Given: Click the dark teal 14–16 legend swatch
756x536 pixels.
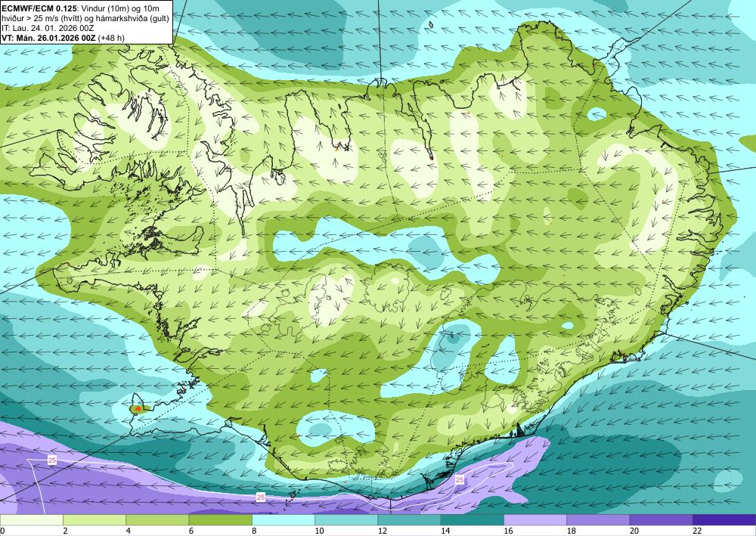Looking at the screenshot, I should click(x=472, y=520).
